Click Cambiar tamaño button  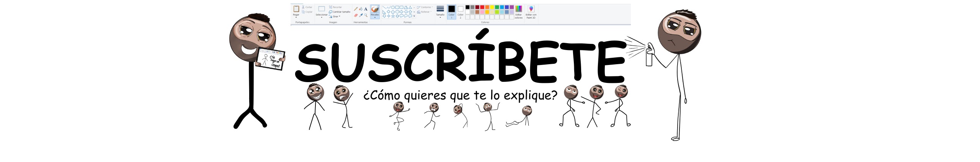341,12
